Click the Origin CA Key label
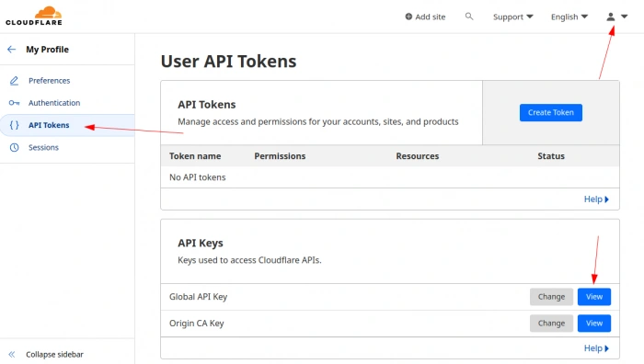This screenshot has width=644, height=364. coord(196,323)
